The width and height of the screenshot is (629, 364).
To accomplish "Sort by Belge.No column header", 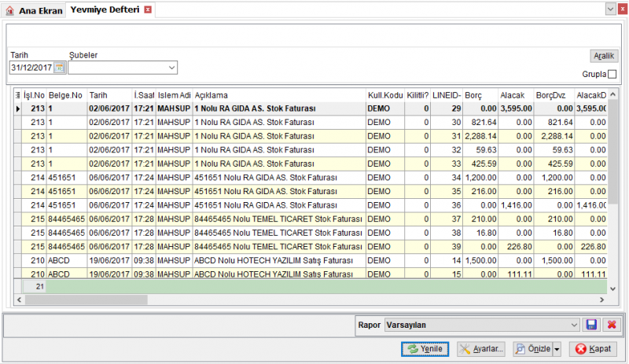I will (67, 95).
